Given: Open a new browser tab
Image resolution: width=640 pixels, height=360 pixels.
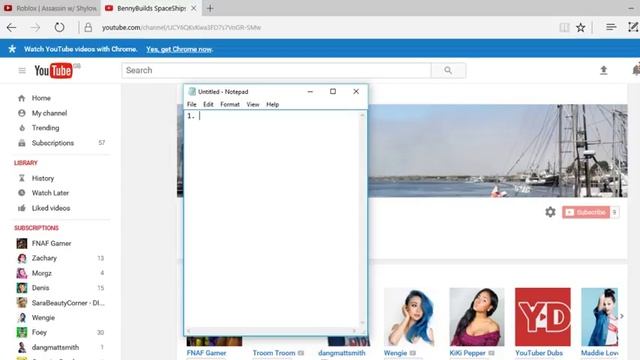Looking at the screenshot, I should coord(210,8).
